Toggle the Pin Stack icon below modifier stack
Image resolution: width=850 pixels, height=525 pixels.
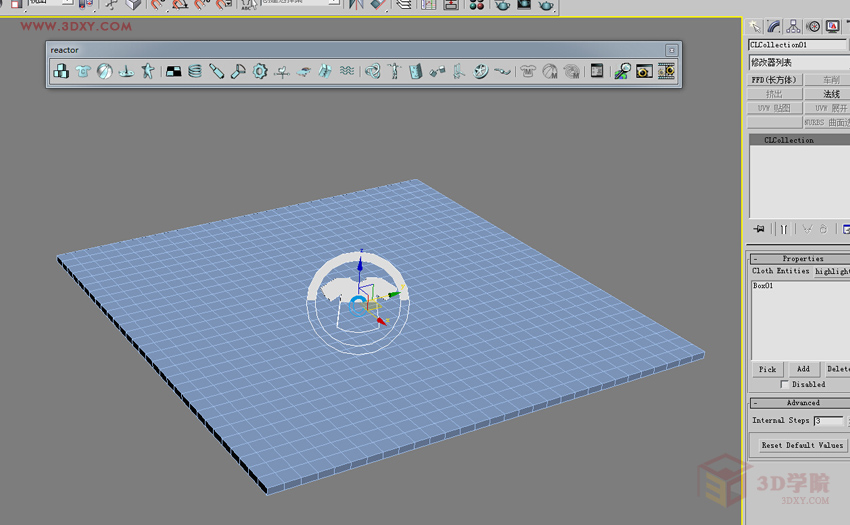pyautogui.click(x=759, y=229)
